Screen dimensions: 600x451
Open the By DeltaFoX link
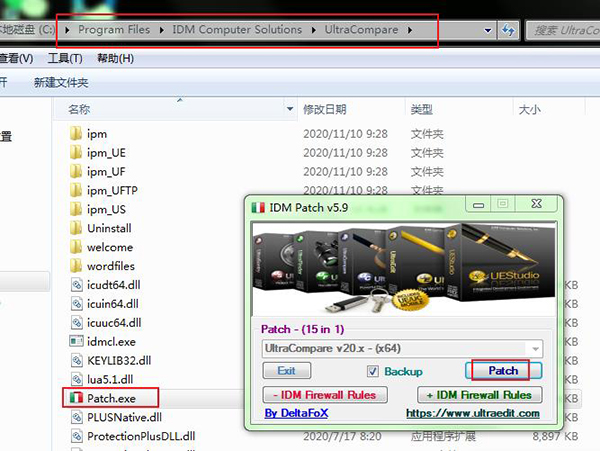(296, 413)
